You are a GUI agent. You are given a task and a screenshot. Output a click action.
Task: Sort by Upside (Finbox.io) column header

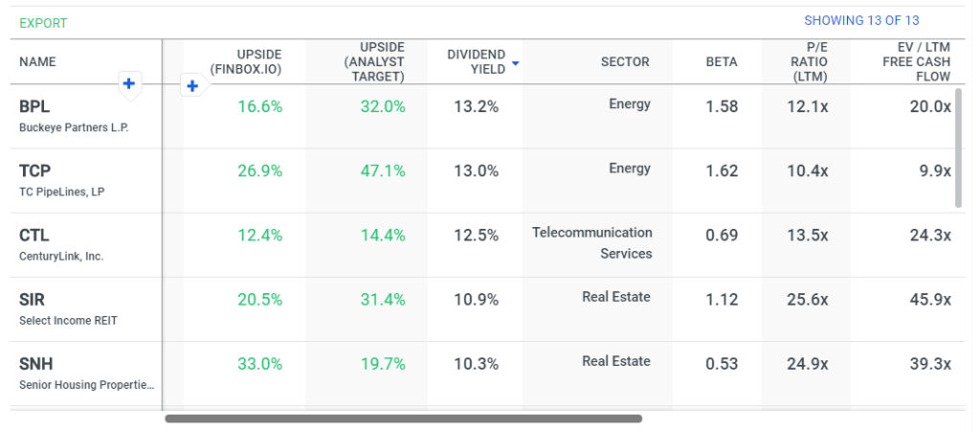pyautogui.click(x=245, y=62)
